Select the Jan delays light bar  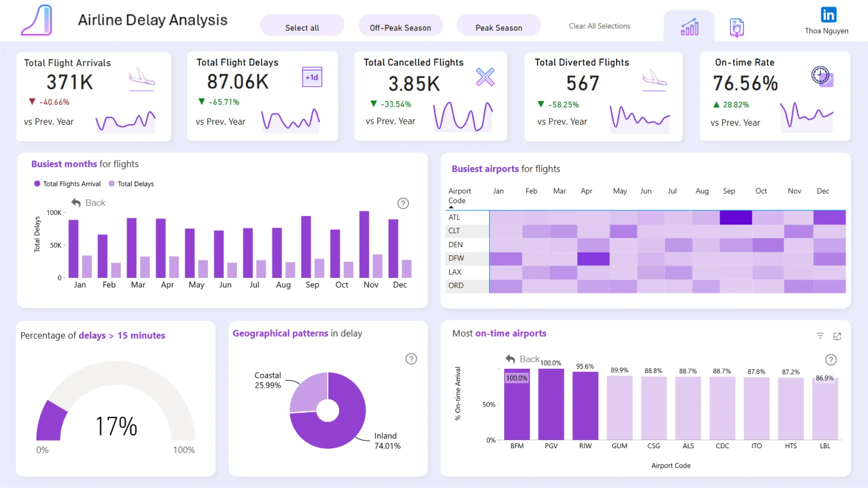[x=87, y=267]
